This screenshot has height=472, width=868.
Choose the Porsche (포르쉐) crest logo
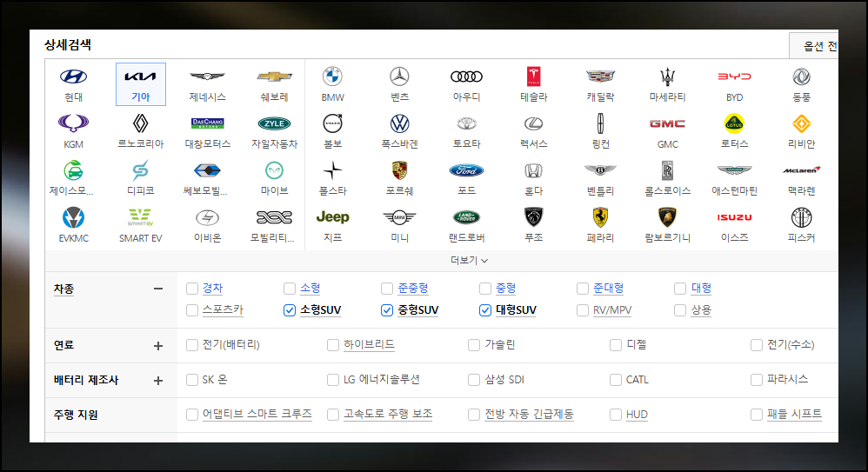pos(400,170)
